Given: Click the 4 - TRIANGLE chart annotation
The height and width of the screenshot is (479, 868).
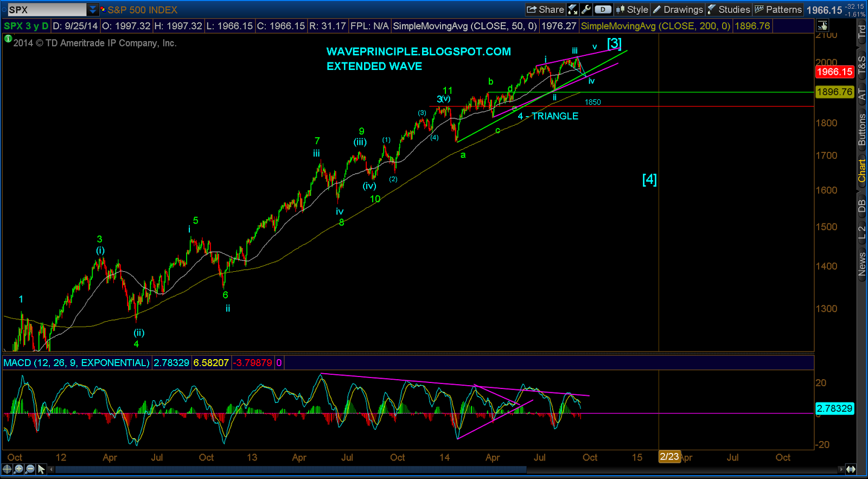Looking at the screenshot, I should click(548, 116).
